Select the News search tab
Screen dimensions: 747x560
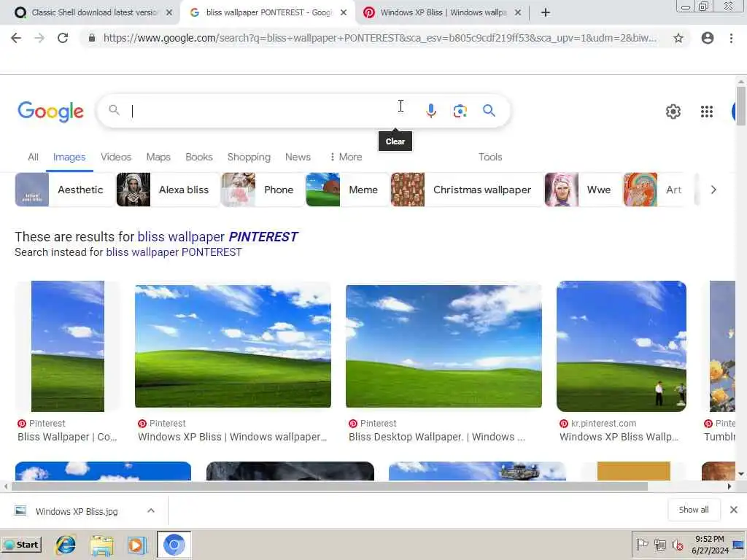298,157
